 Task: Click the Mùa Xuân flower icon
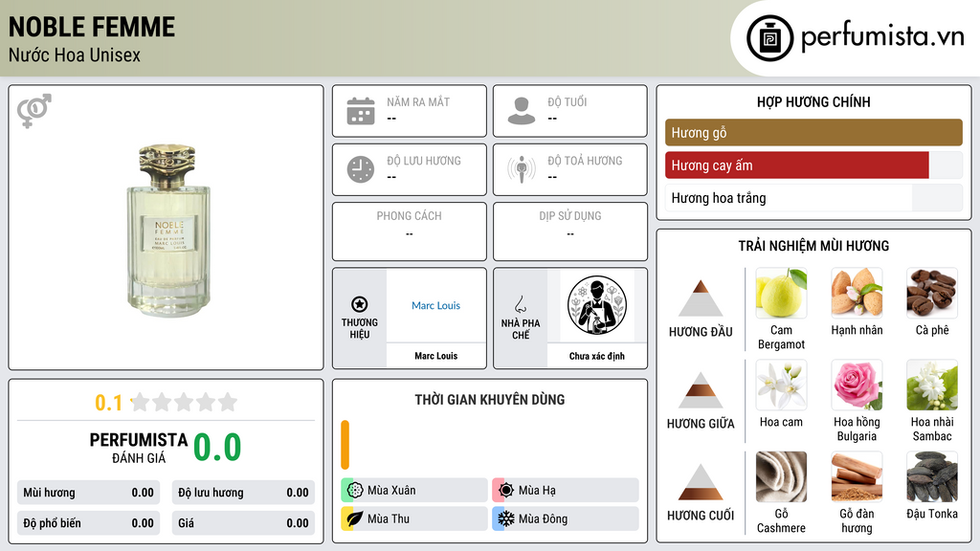355,491
